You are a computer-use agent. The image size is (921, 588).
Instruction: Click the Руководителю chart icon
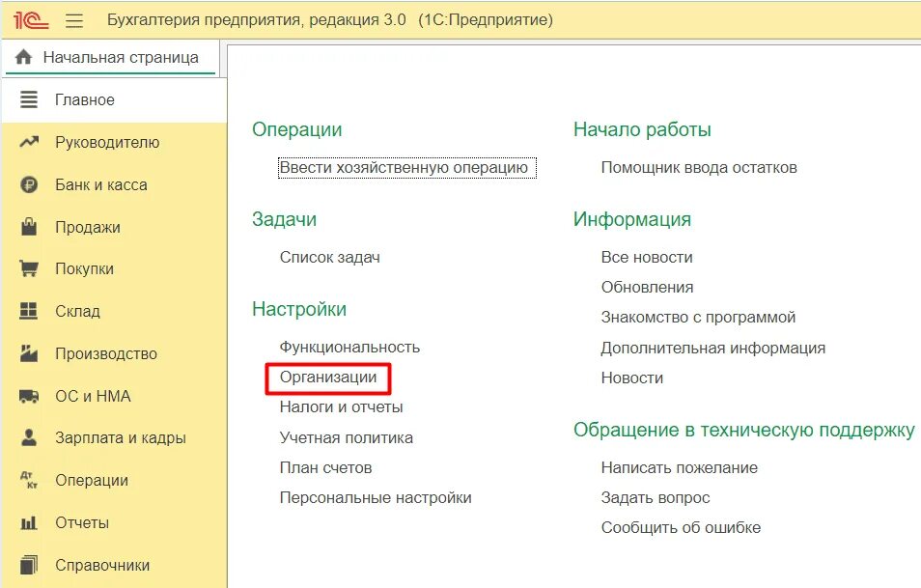pyautogui.click(x=29, y=142)
